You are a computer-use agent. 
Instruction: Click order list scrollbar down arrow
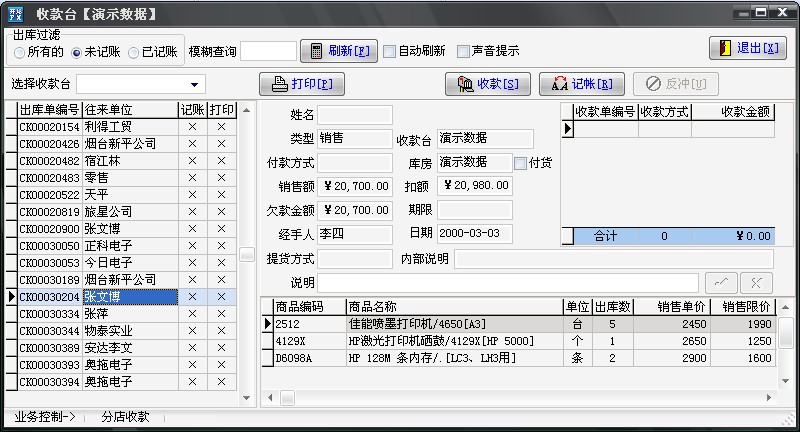[x=246, y=398]
